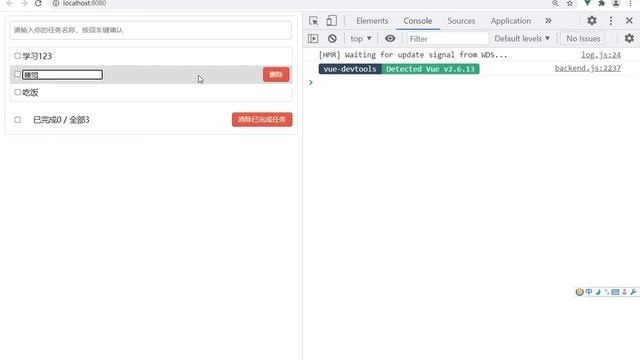Reload the page in browser

[x=38, y=3]
